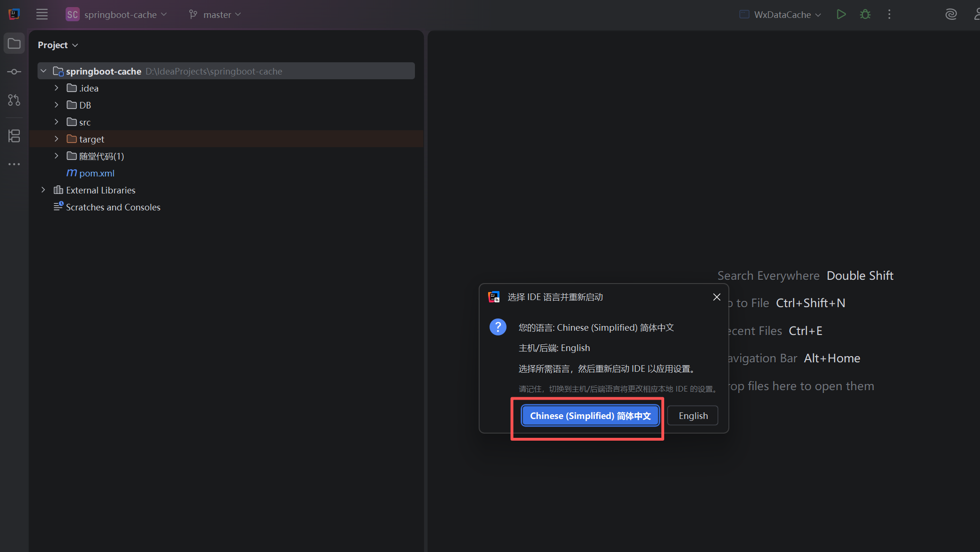Open the springboot-cache project dropdown

coord(116,15)
